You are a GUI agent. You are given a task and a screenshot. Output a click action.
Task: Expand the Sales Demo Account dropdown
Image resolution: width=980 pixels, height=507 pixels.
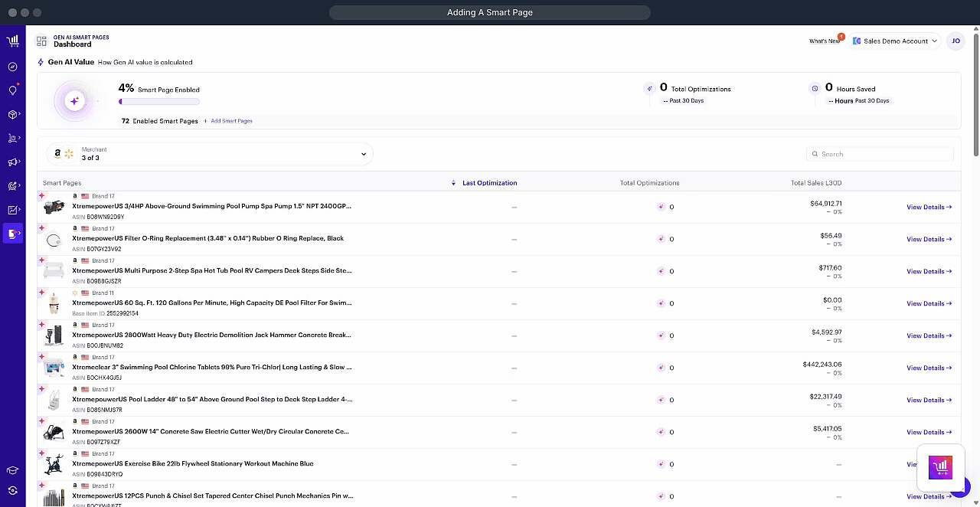[895, 41]
